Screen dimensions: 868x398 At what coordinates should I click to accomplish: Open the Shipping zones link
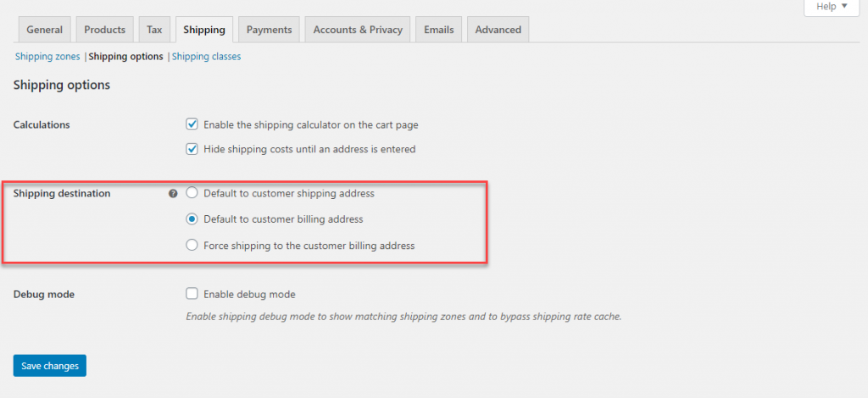click(47, 57)
